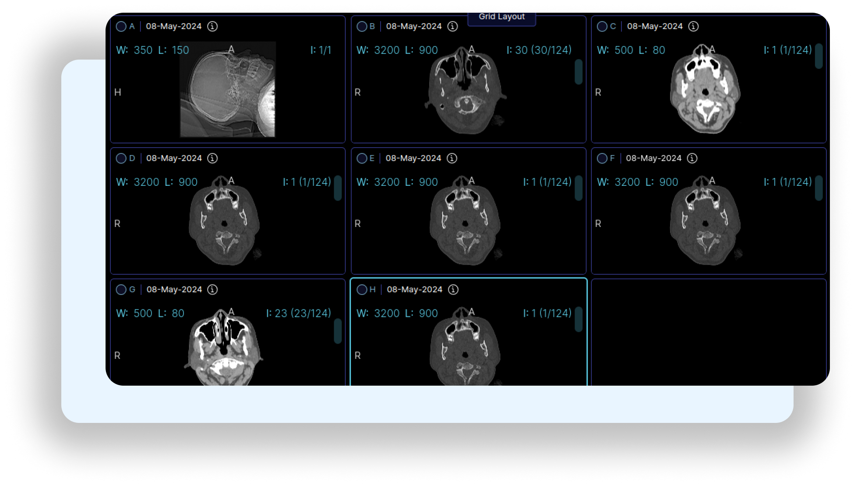Viewport: 868px width, 486px height.
Task: Select viewport D radio circle
Action: point(121,158)
